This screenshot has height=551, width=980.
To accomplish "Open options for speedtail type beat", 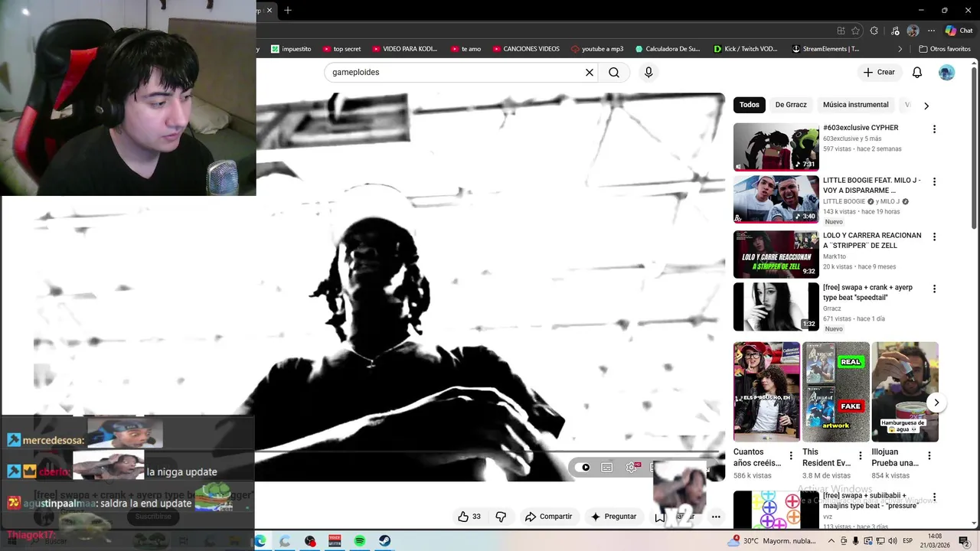I will 934,289.
